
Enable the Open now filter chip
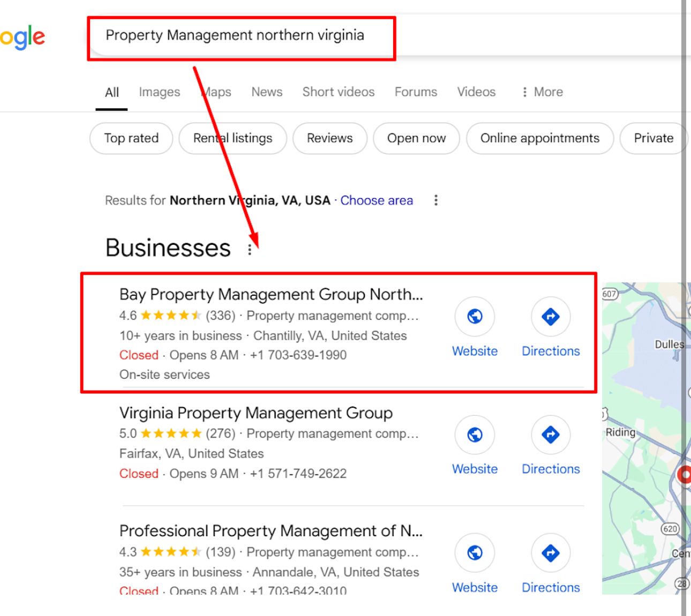(x=416, y=138)
